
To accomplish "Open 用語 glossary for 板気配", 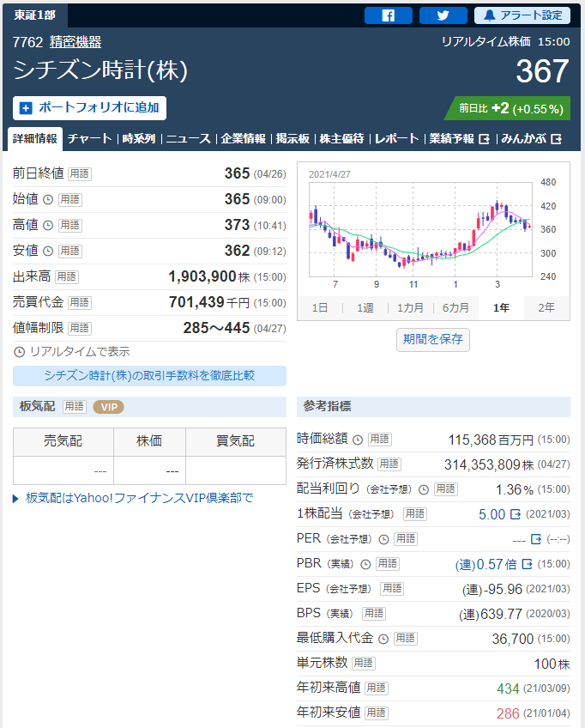I will pyautogui.click(x=75, y=407).
